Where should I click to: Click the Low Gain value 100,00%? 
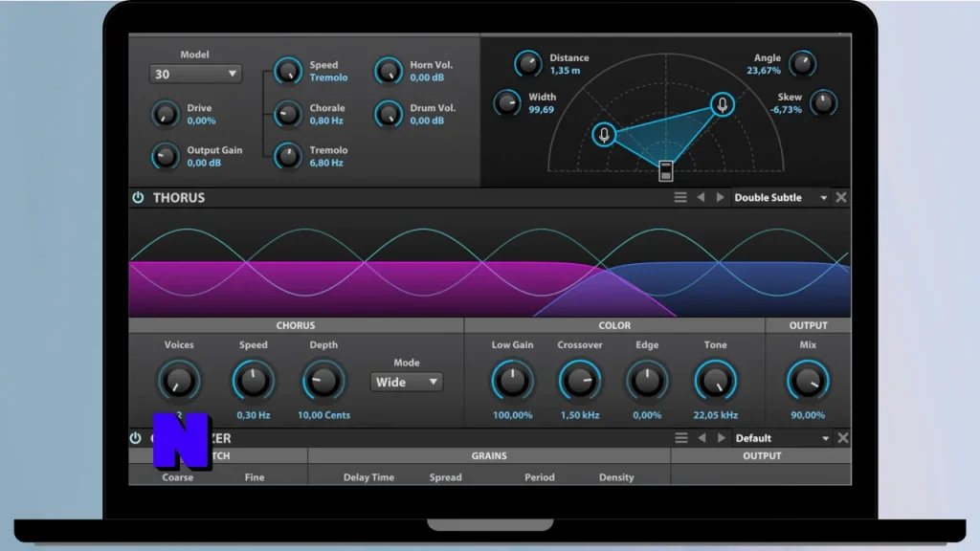tap(513, 415)
